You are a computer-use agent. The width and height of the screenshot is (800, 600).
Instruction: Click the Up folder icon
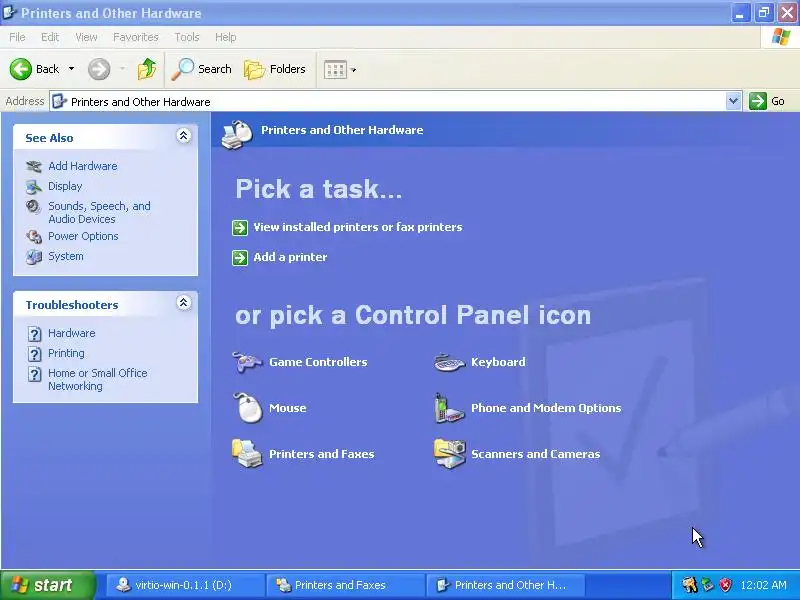(147, 69)
